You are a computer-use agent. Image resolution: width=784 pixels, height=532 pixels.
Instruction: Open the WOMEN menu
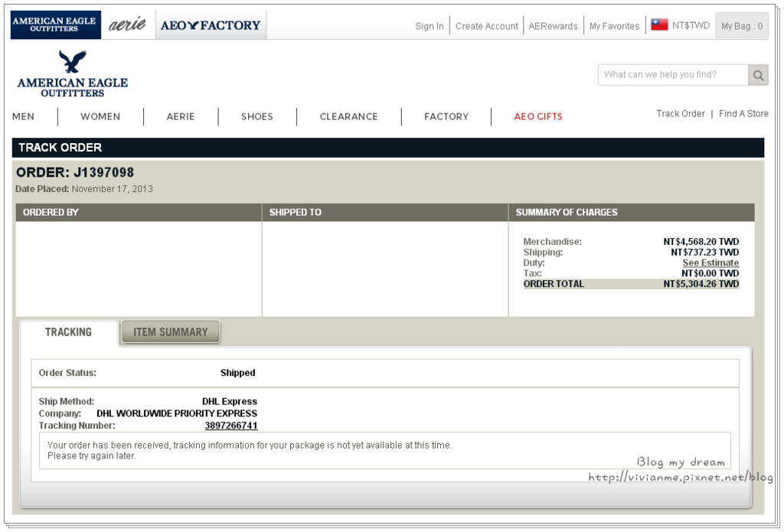pos(100,116)
